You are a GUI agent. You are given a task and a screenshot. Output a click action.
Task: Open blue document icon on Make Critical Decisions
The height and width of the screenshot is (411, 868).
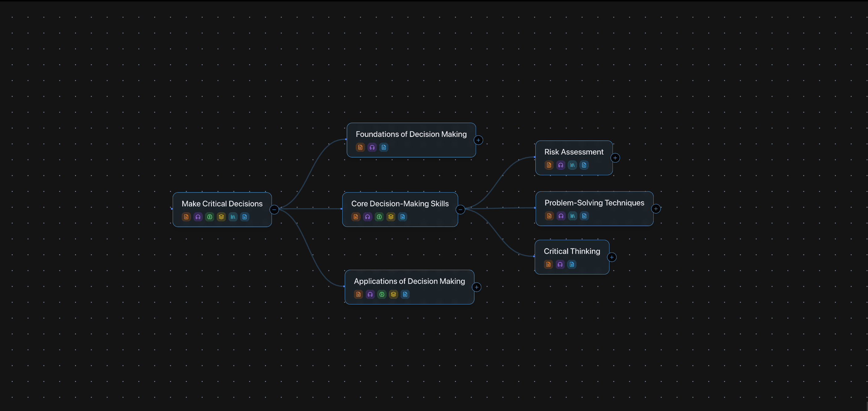click(x=245, y=217)
